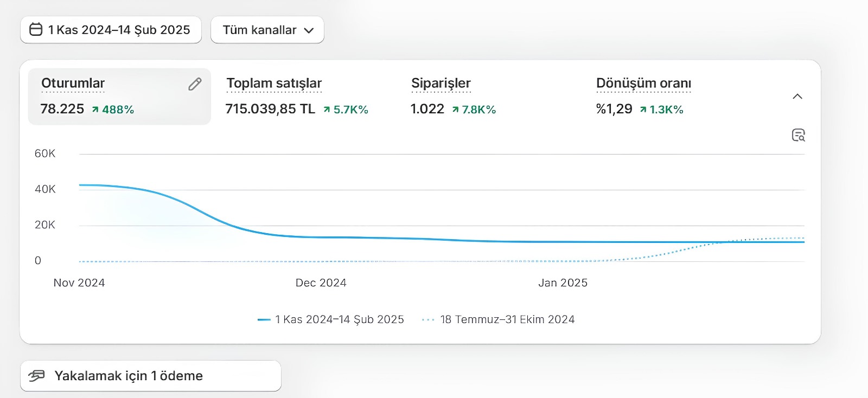Select the Oturumlar metric tab
The width and height of the screenshot is (868, 398).
pyautogui.click(x=73, y=84)
